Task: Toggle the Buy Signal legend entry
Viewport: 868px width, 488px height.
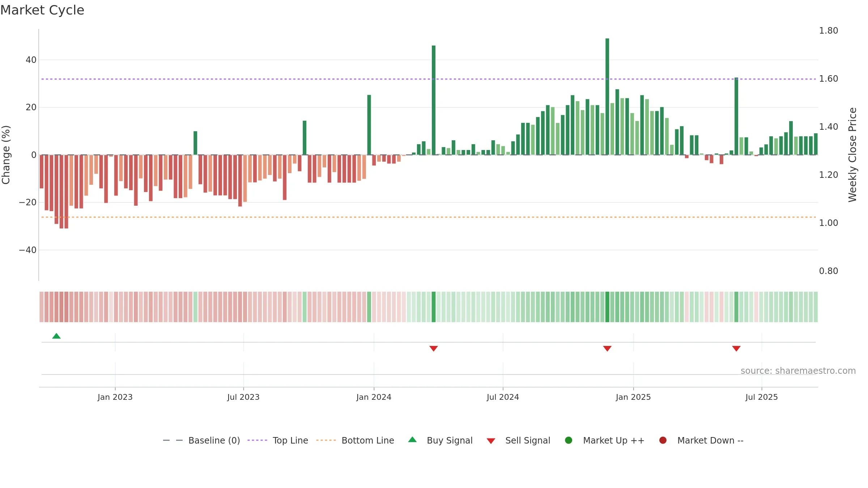Action: click(x=440, y=440)
